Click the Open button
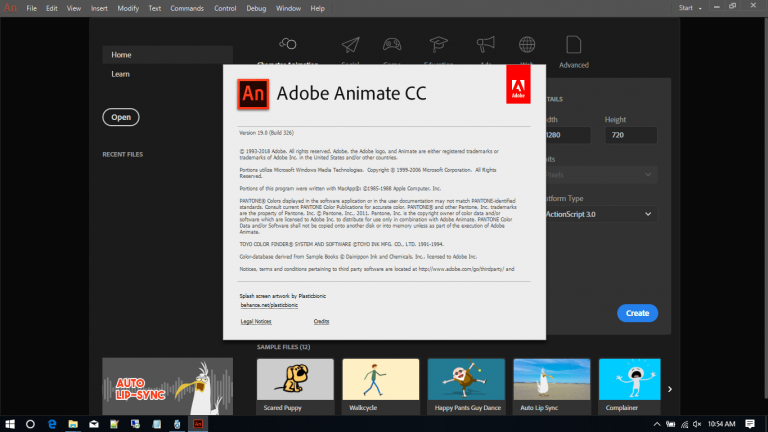The width and height of the screenshot is (768, 432). [120, 117]
